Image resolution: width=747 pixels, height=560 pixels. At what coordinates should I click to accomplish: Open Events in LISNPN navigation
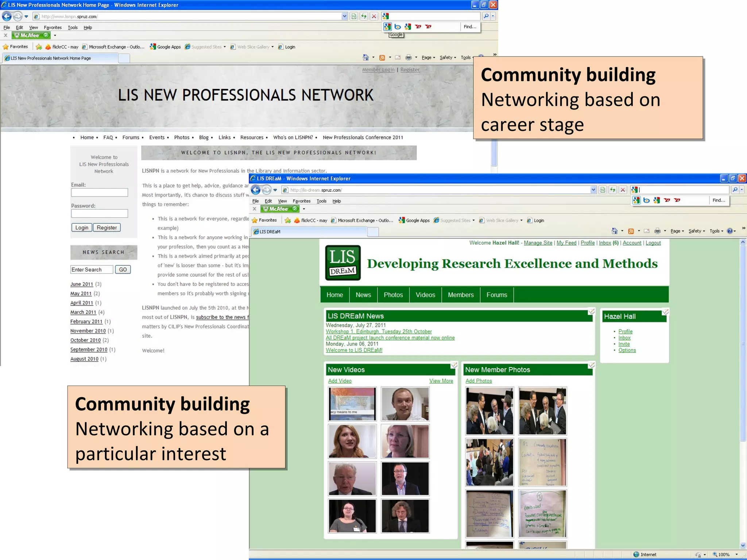tap(157, 137)
